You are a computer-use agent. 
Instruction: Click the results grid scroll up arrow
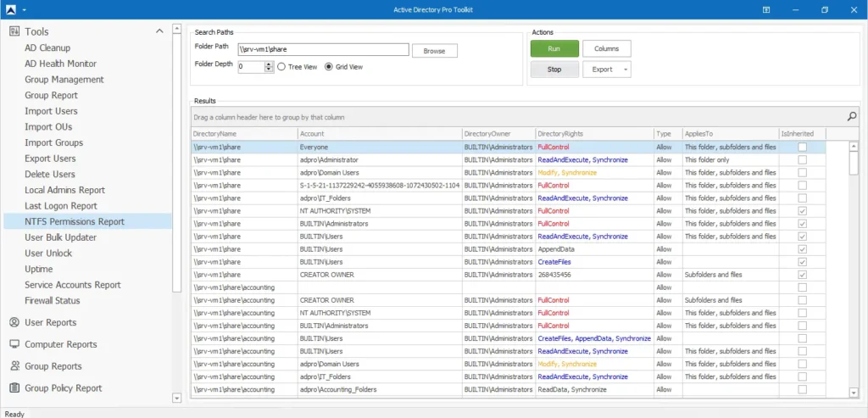click(853, 146)
